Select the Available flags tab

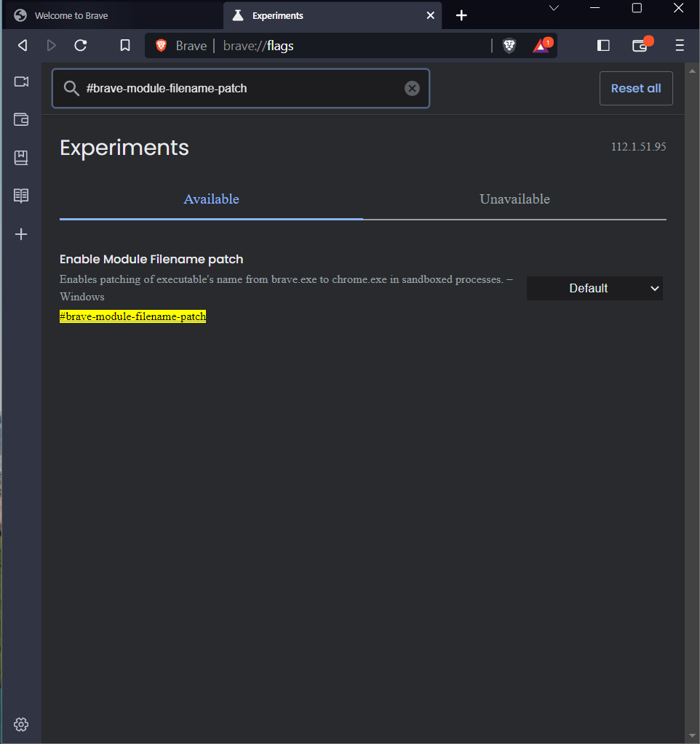click(x=211, y=199)
